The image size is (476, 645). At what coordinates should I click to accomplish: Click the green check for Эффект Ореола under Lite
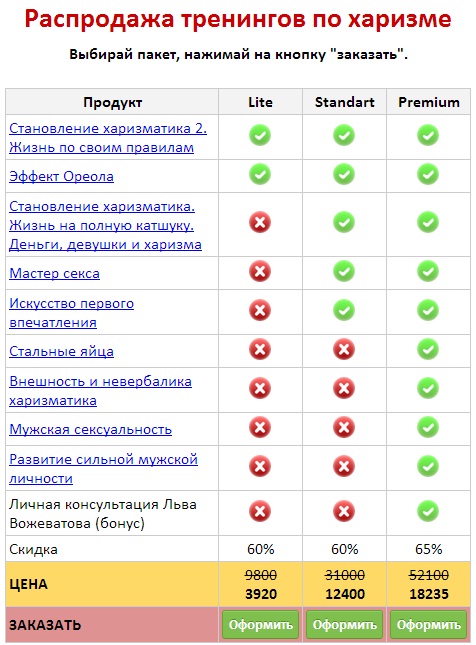point(260,174)
